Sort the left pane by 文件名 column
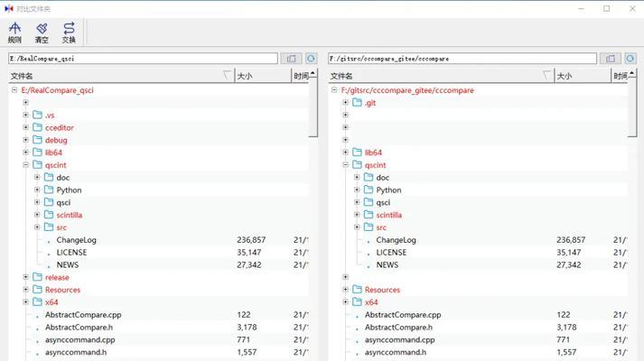644x361 pixels. pos(122,76)
